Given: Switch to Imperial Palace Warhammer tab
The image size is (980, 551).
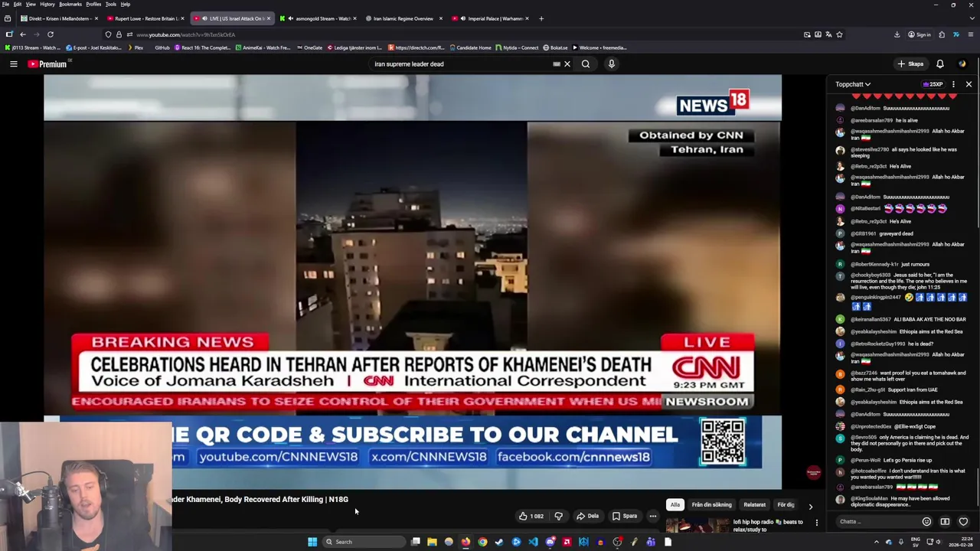Looking at the screenshot, I should click(x=490, y=18).
